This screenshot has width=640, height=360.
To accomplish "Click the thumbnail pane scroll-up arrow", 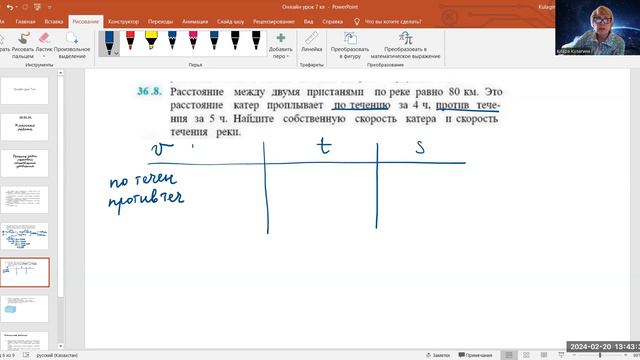I will pyautogui.click(x=60, y=73).
